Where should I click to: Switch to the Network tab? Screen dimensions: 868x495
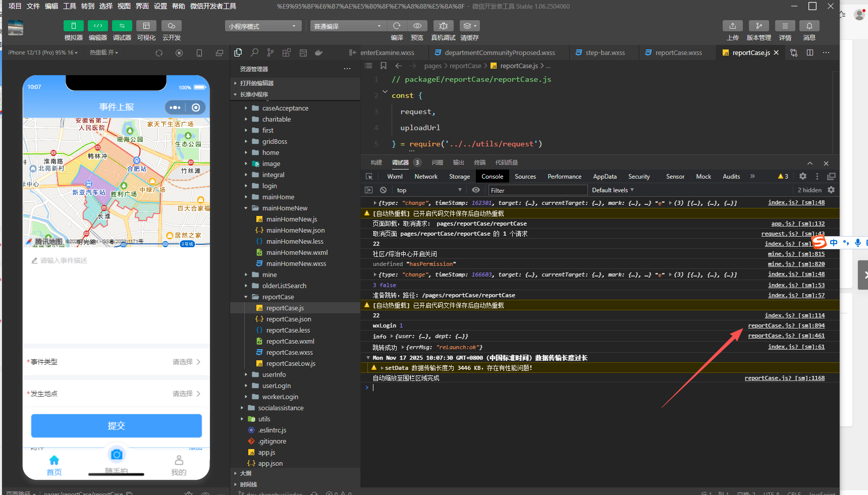(x=425, y=177)
